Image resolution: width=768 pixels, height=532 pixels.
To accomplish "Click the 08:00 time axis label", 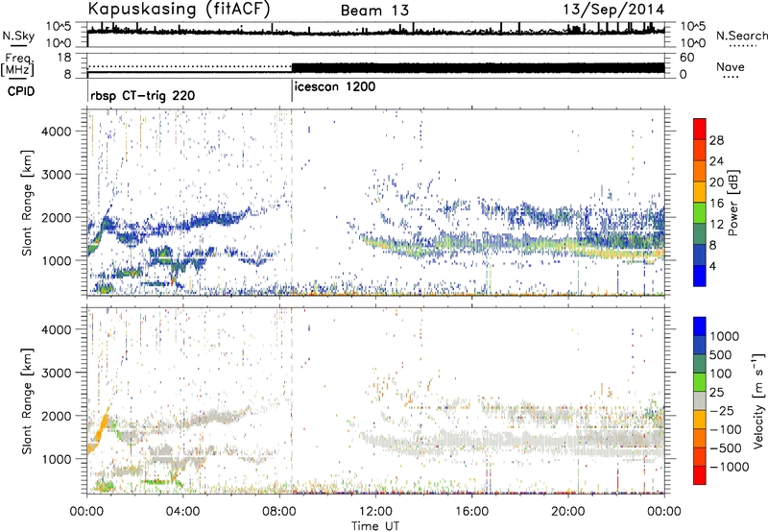I will pos(279,512).
